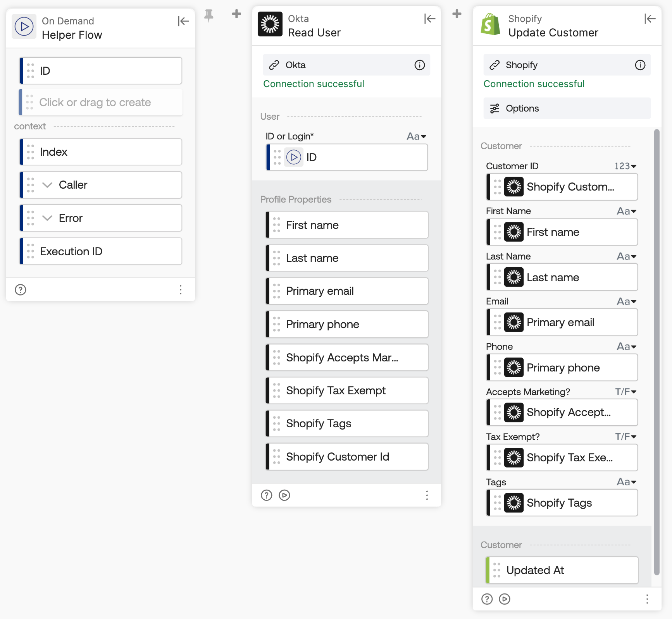
Task: Select the Shopify connection
Action: coord(567,65)
